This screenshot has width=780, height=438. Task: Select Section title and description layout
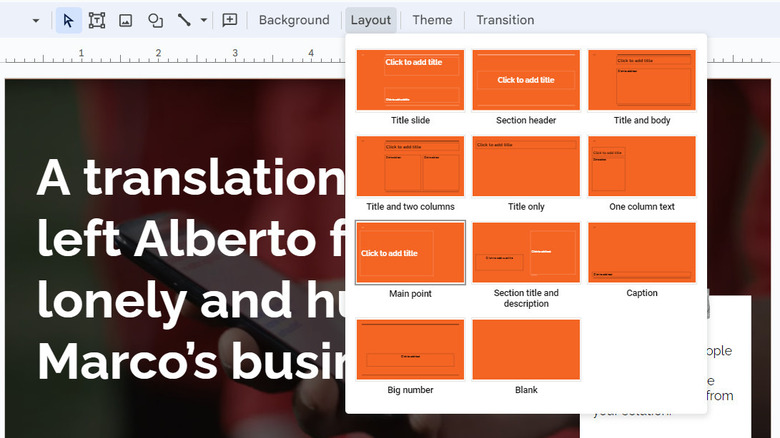[x=526, y=253]
